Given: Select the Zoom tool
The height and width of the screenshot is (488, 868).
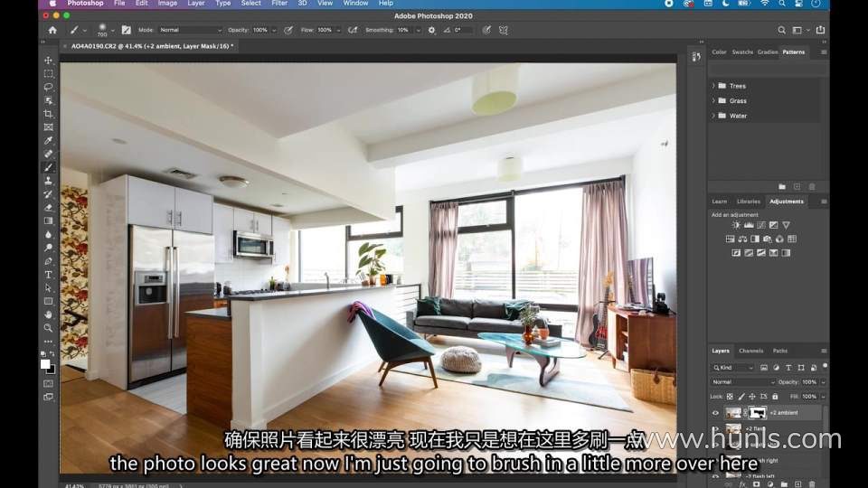Looking at the screenshot, I should click(x=49, y=328).
